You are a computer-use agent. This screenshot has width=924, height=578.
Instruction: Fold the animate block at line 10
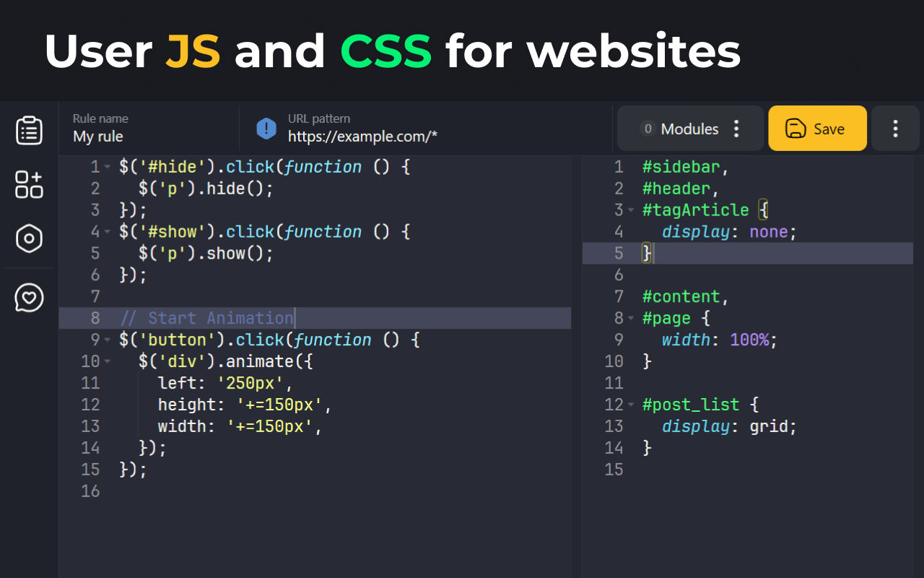point(107,361)
